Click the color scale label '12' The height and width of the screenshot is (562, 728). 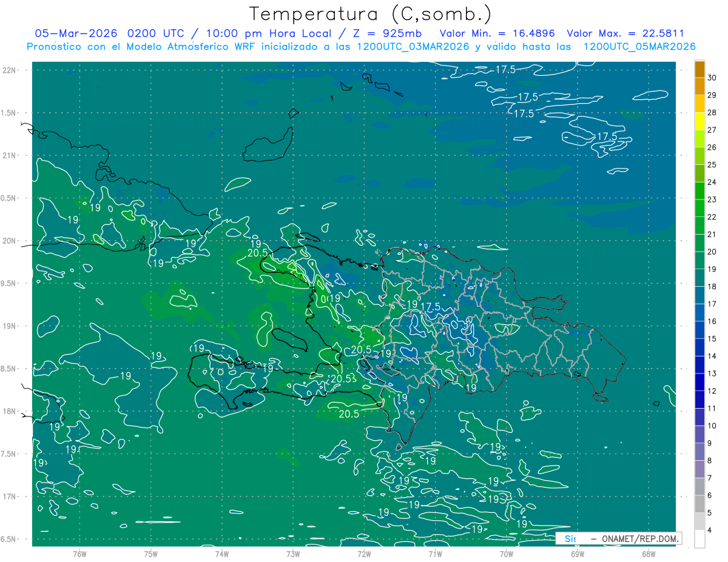coord(712,391)
